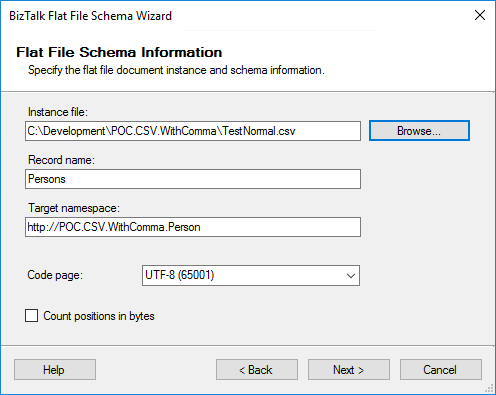The image size is (496, 395).
Task: Click the 'Flat File Schema Information' heading
Action: click(119, 52)
